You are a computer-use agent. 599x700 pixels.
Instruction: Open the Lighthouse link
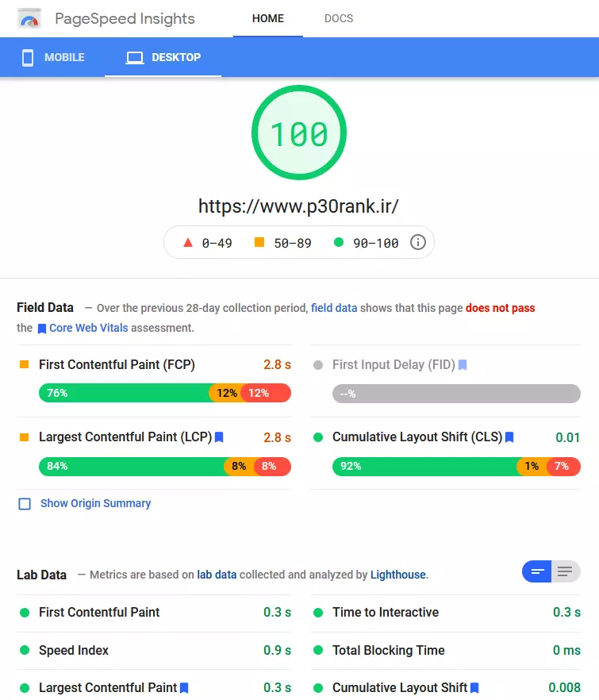[x=397, y=575]
